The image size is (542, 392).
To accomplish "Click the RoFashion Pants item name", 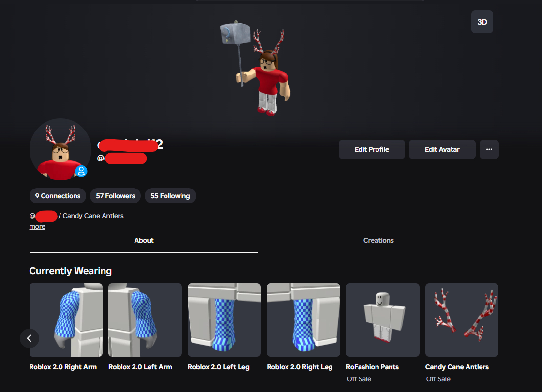I will coord(372,367).
